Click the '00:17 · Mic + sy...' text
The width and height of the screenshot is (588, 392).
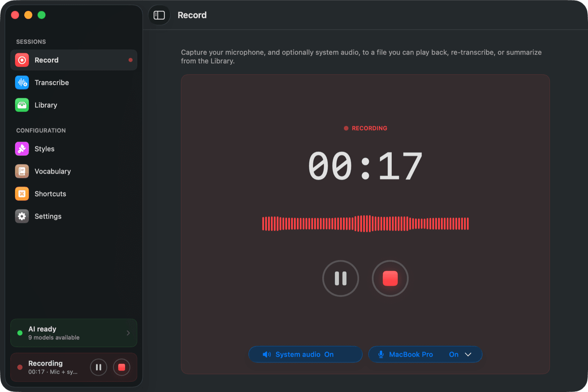coord(53,372)
